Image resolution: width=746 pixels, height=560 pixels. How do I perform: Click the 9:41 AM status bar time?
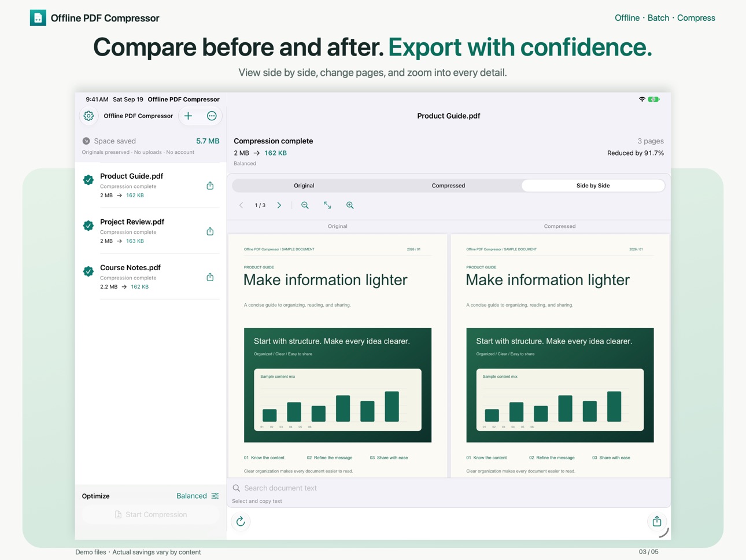pos(97,100)
